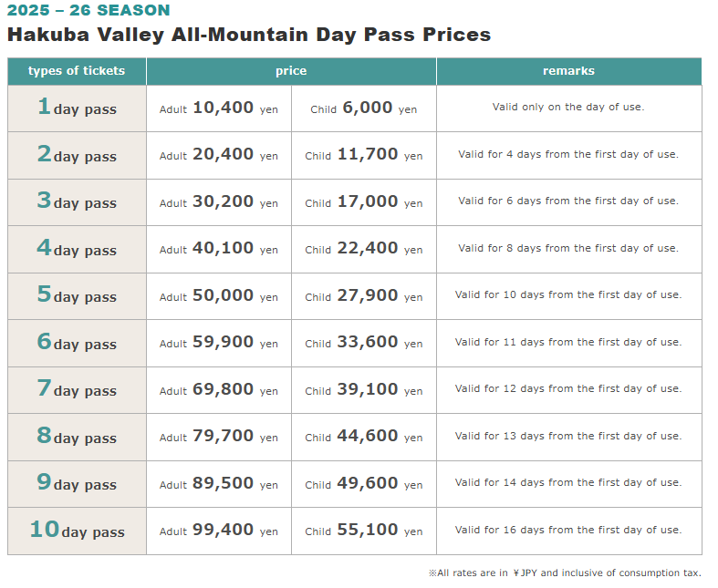Select the 7 day pass row label

77,389
